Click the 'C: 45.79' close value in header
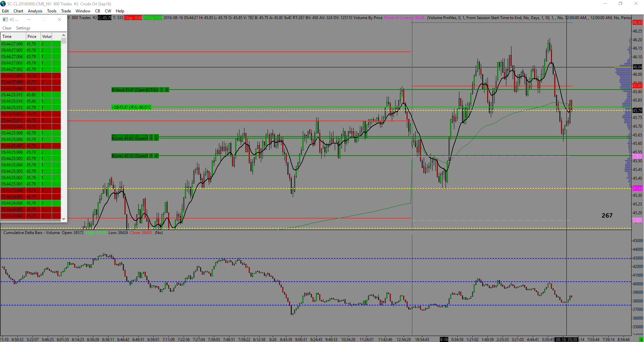Screen dimensions: 644x342 click(105, 18)
